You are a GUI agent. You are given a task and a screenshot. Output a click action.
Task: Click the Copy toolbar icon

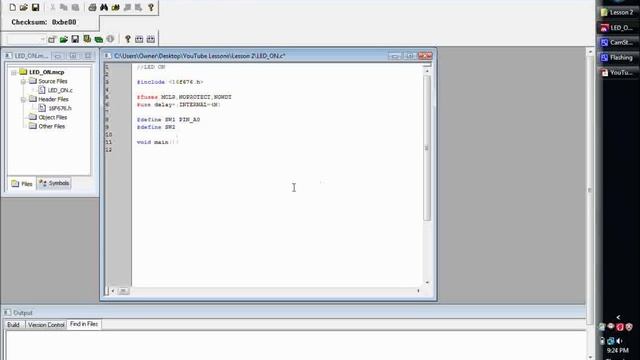[x=64, y=7]
